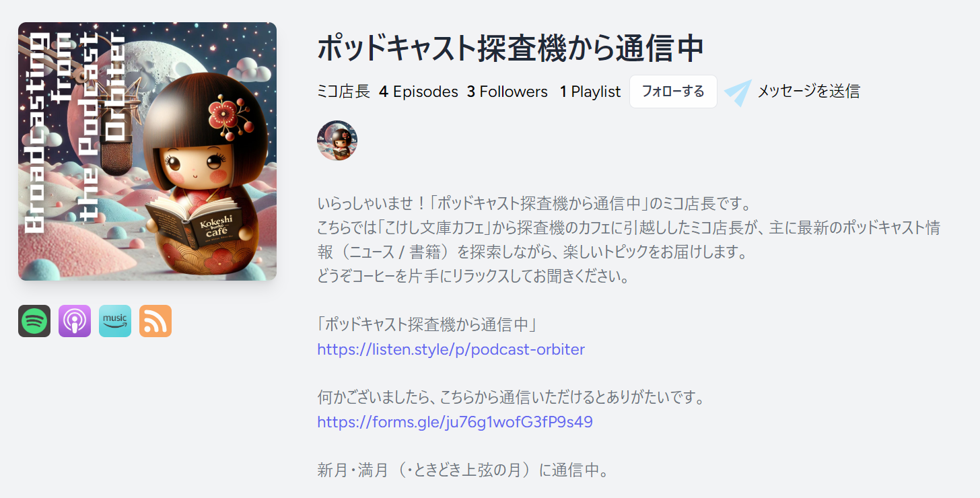Open the orange RSS feed icon
Image resolution: width=980 pixels, height=498 pixels.
point(155,321)
